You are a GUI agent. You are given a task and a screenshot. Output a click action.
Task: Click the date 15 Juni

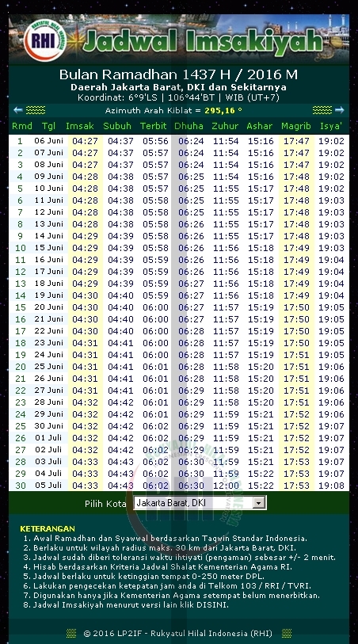pos(48,248)
